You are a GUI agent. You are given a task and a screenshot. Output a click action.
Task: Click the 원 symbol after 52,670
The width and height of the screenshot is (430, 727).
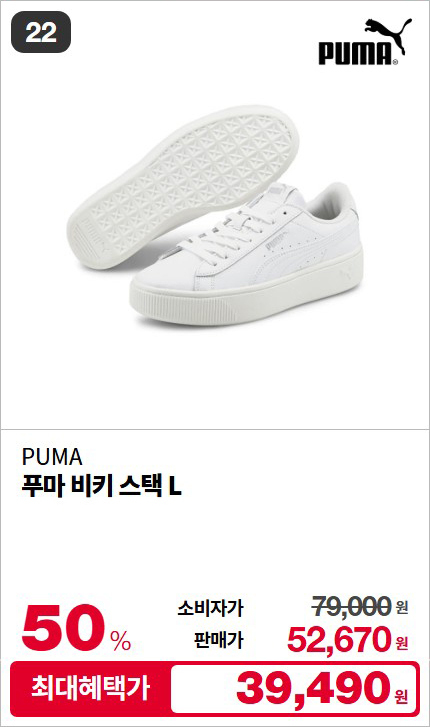coord(402,644)
